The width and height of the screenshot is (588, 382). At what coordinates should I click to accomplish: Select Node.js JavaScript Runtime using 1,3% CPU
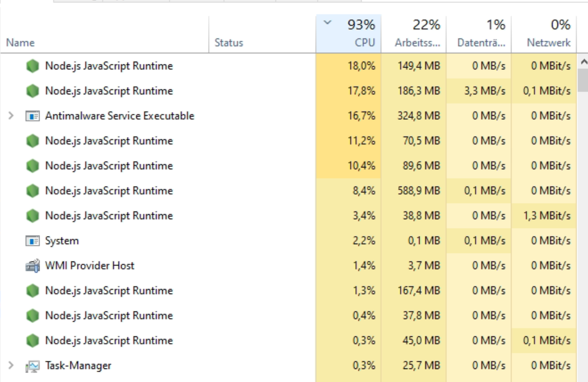[109, 291]
